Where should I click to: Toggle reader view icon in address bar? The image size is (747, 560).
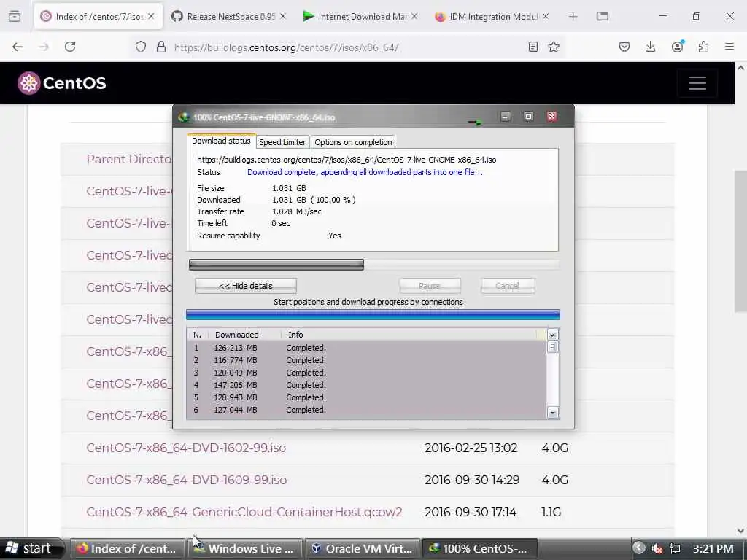pos(533,47)
